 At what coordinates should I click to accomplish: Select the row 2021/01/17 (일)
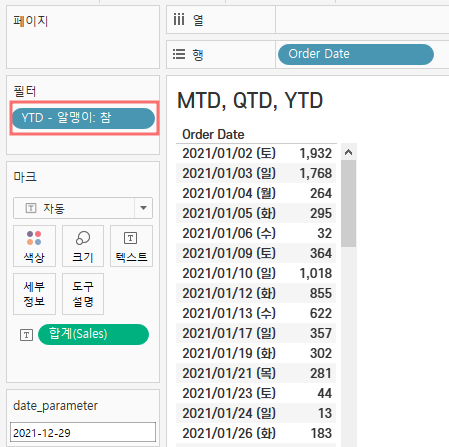[x=256, y=333]
